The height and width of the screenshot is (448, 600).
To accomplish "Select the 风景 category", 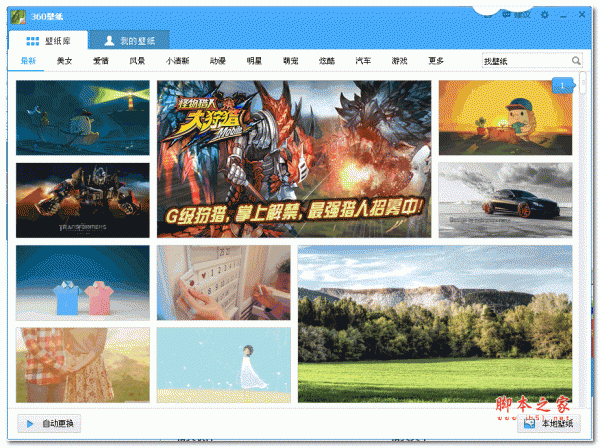I will 137,60.
